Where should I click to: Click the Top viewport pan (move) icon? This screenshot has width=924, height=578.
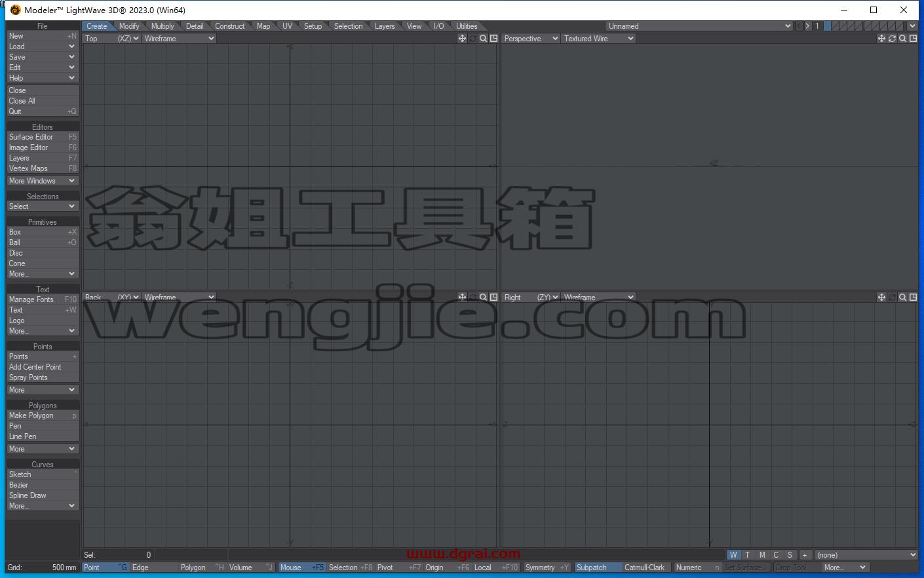(x=462, y=39)
